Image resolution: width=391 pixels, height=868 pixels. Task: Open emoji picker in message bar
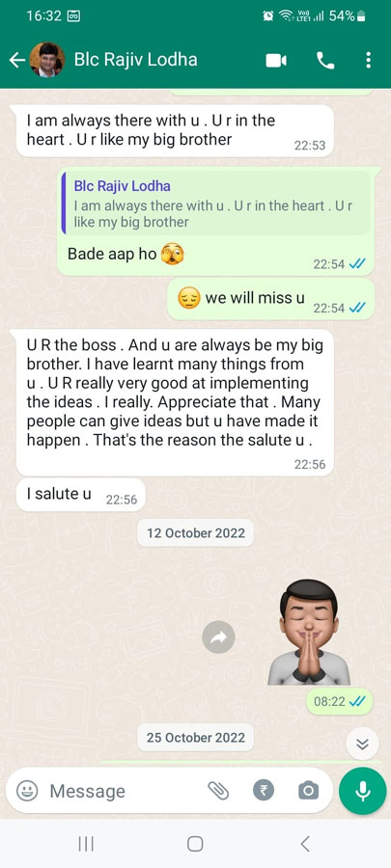coord(27,791)
